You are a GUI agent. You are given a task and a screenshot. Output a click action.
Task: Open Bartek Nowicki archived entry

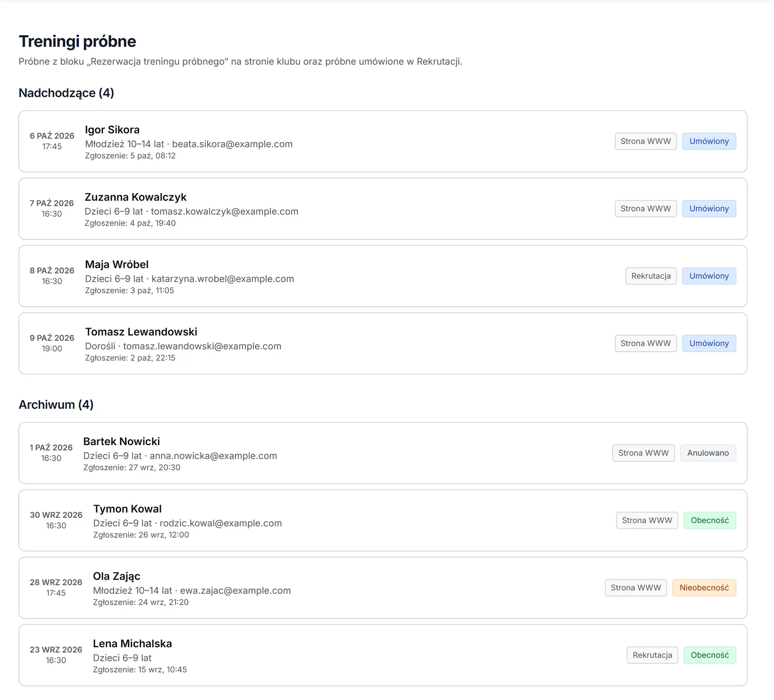coord(383,453)
